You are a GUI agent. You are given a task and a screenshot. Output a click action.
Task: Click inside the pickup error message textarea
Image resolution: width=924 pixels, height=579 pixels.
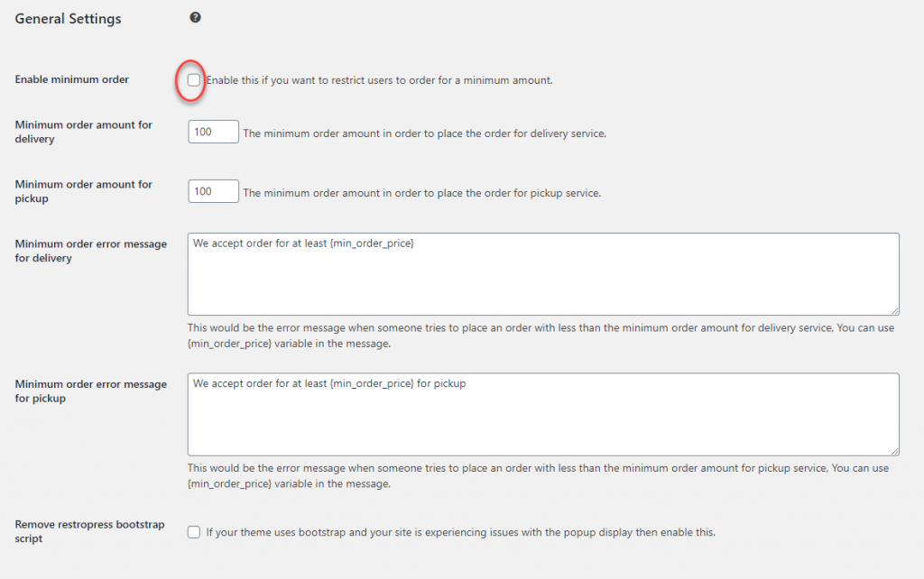coord(543,415)
